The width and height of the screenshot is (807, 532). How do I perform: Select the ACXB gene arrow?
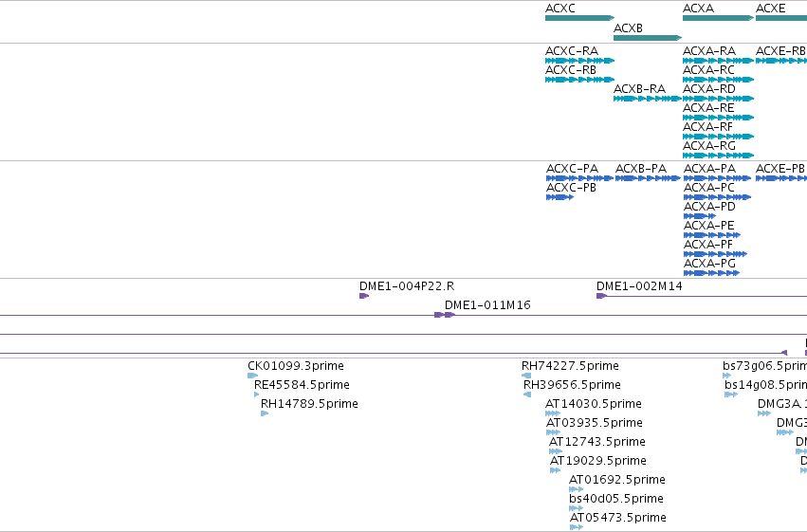click(648, 38)
